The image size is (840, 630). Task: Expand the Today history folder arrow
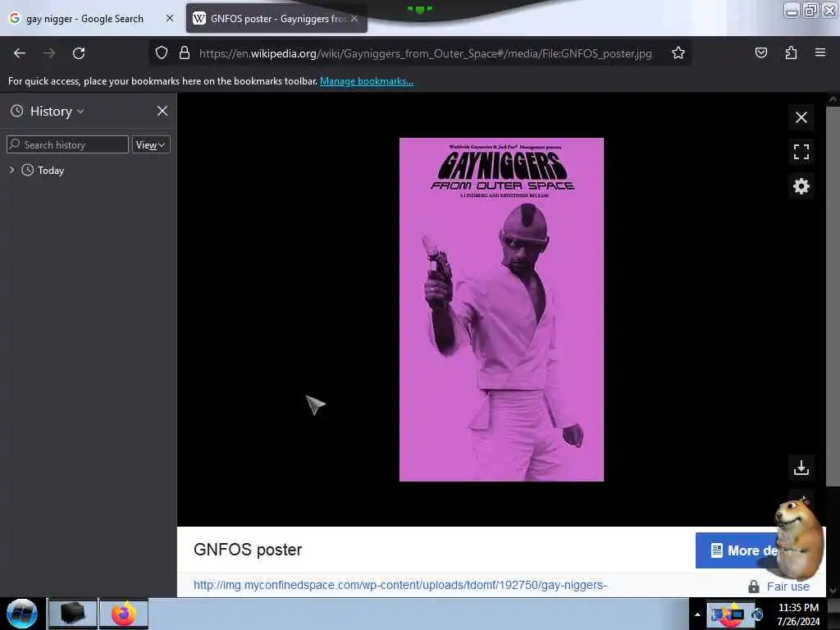click(x=11, y=170)
